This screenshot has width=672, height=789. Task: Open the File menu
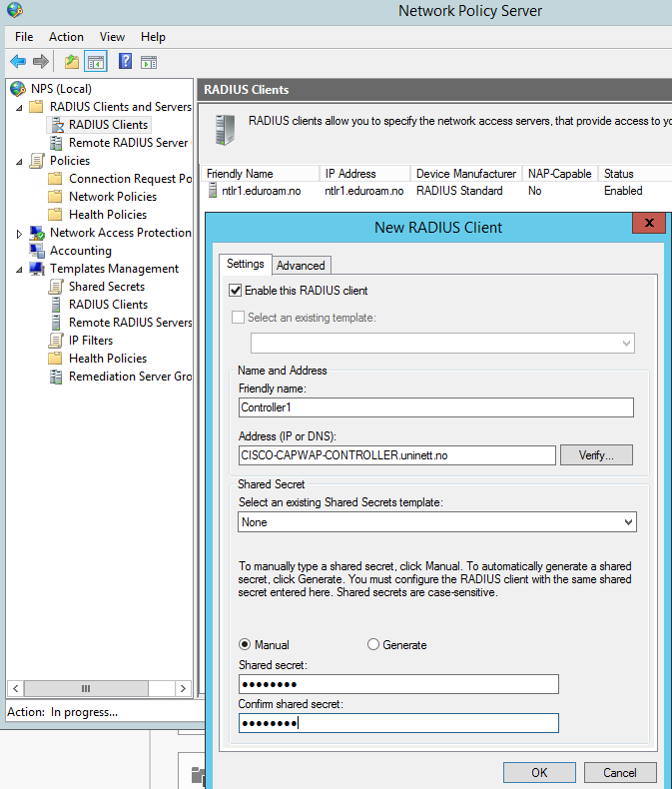click(24, 37)
